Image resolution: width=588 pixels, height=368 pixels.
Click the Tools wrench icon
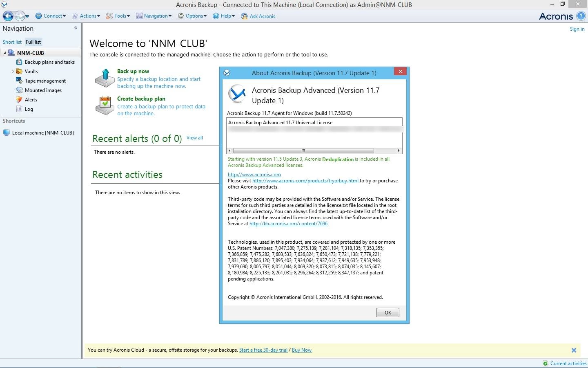point(109,16)
